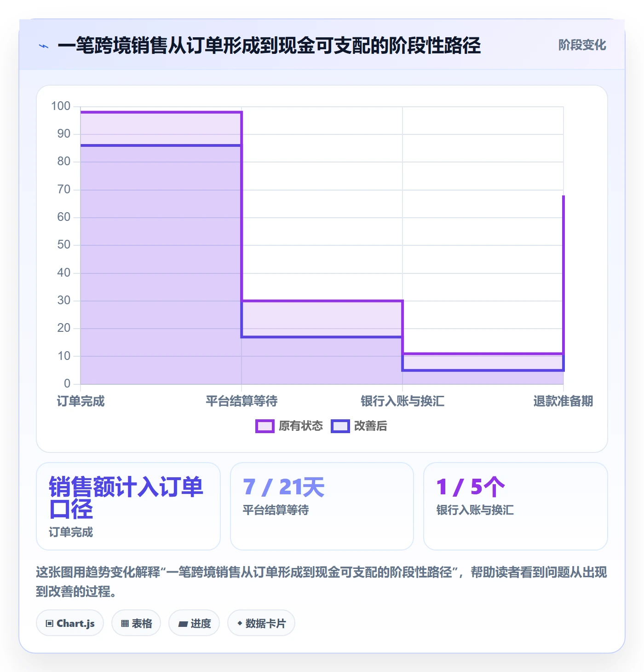Click the 0 y-axis tick label
The image size is (644, 672).
coord(67,383)
